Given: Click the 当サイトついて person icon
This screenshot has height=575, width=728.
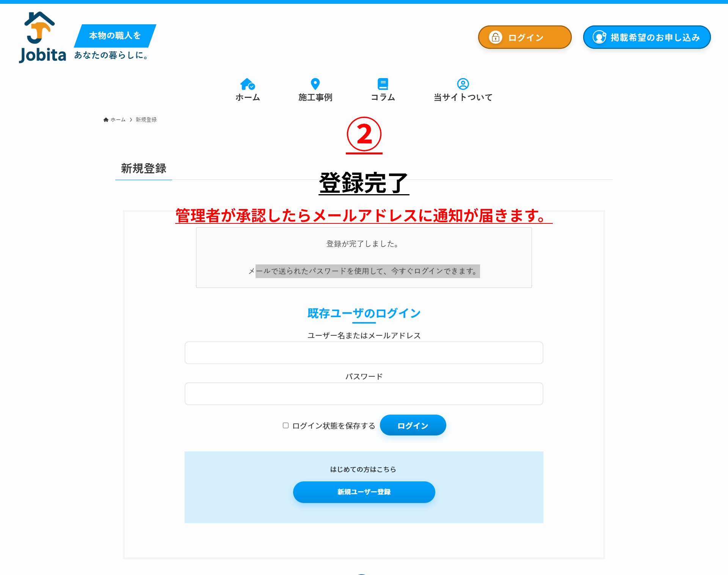Looking at the screenshot, I should coord(463,84).
